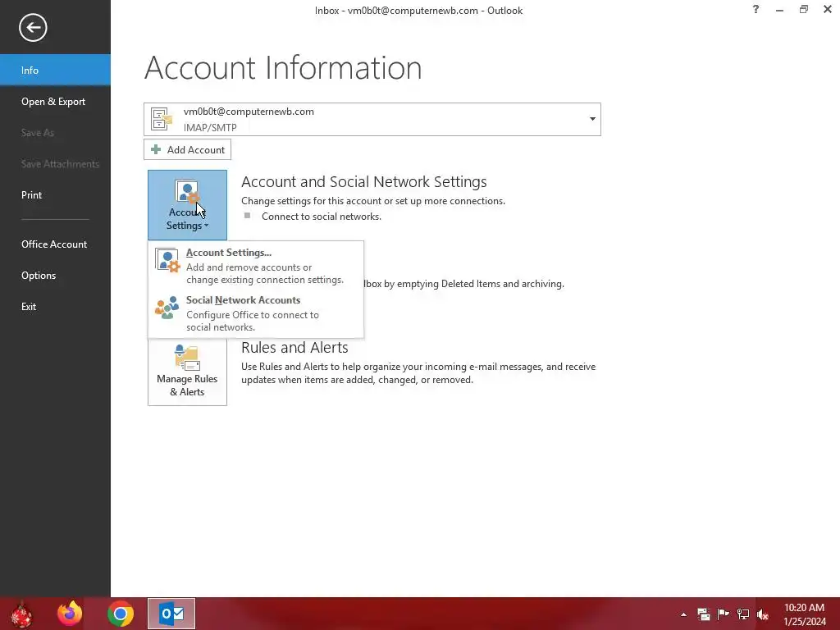
Task: Restore down the Outlook window
Action: (x=804, y=10)
